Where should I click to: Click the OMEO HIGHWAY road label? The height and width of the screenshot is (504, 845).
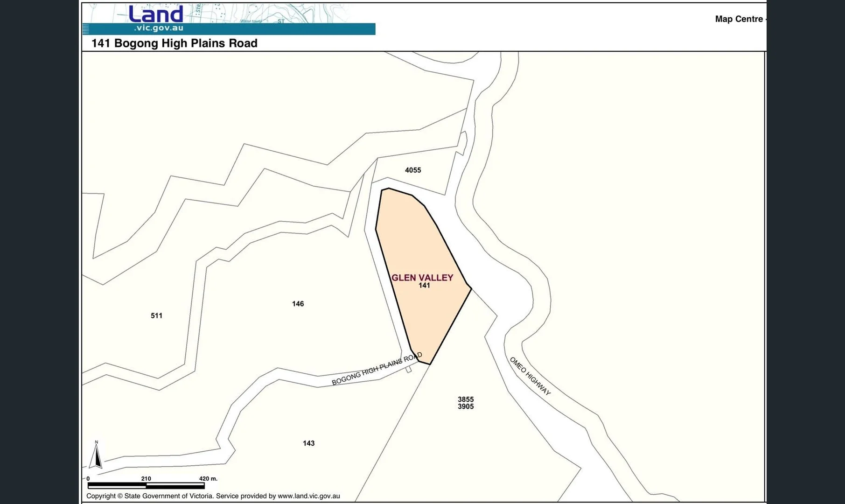[530, 376]
